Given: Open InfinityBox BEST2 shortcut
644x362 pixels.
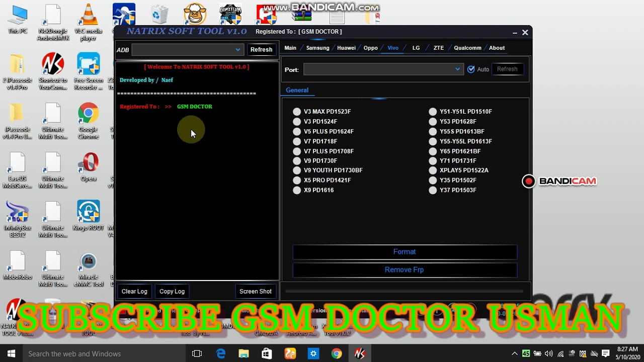Looking at the screenshot, I should coord(17,220).
